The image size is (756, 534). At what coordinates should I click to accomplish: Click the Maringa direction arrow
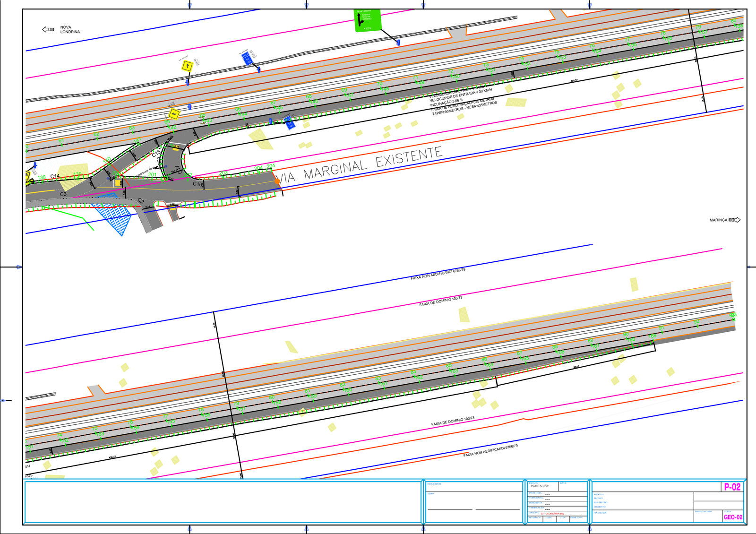(735, 220)
